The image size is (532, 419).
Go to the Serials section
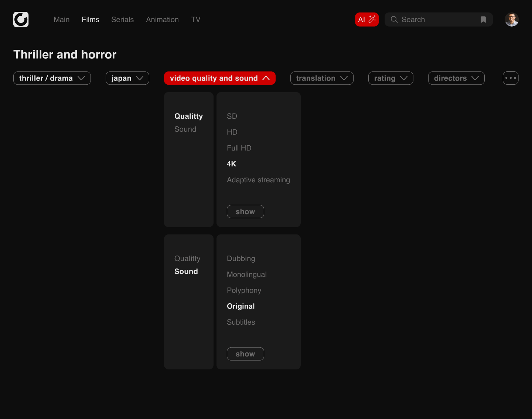[x=122, y=20]
